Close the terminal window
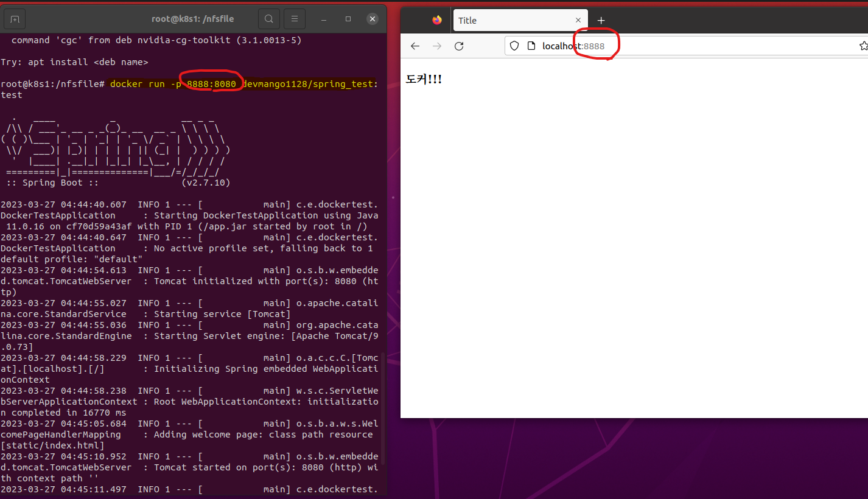Screen dimensions: 868x499 tap(373, 19)
